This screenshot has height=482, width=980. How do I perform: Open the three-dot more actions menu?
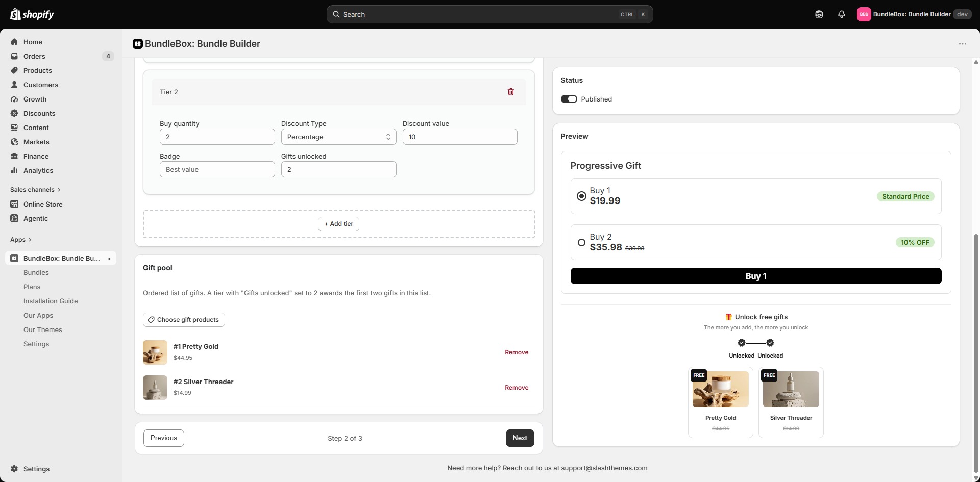click(x=963, y=44)
